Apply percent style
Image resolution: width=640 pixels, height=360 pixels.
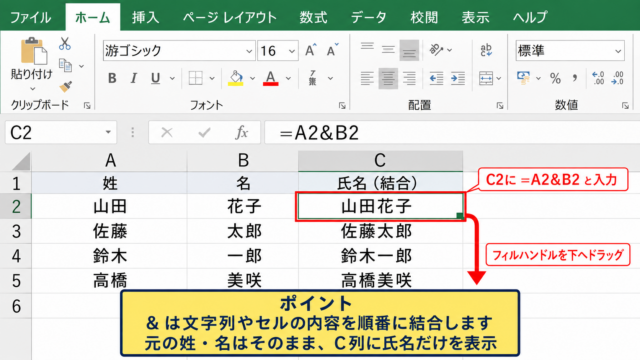[x=555, y=78]
